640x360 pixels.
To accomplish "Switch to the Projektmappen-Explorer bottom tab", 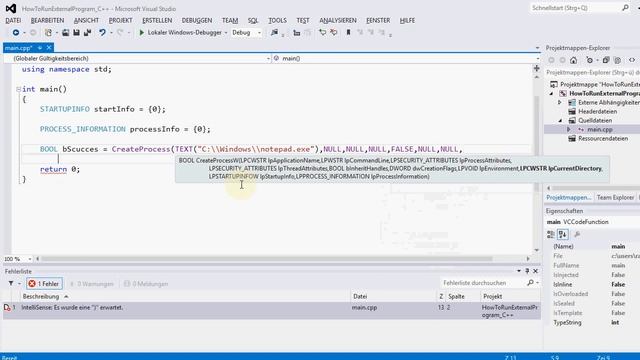I will click(x=569, y=198).
